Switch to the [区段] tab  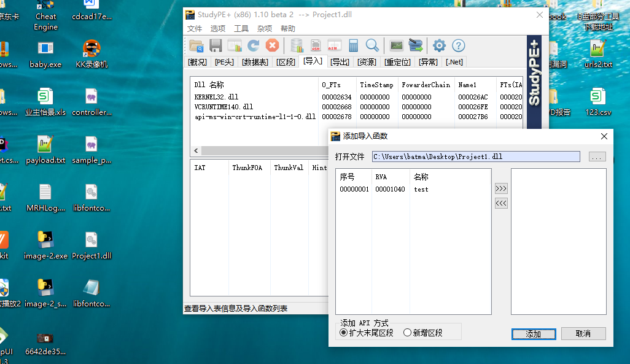click(x=286, y=62)
